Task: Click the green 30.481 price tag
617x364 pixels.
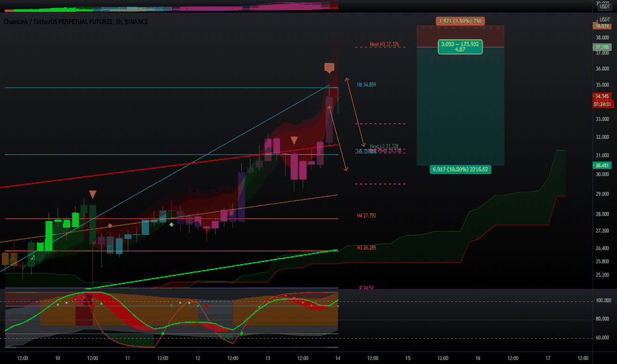Action: point(602,165)
